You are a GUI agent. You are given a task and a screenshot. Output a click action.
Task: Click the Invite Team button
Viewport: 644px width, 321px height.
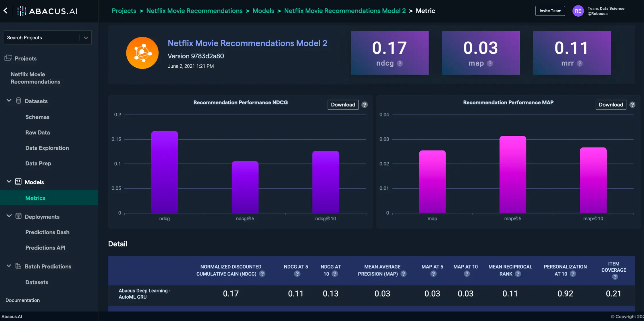[x=550, y=11]
